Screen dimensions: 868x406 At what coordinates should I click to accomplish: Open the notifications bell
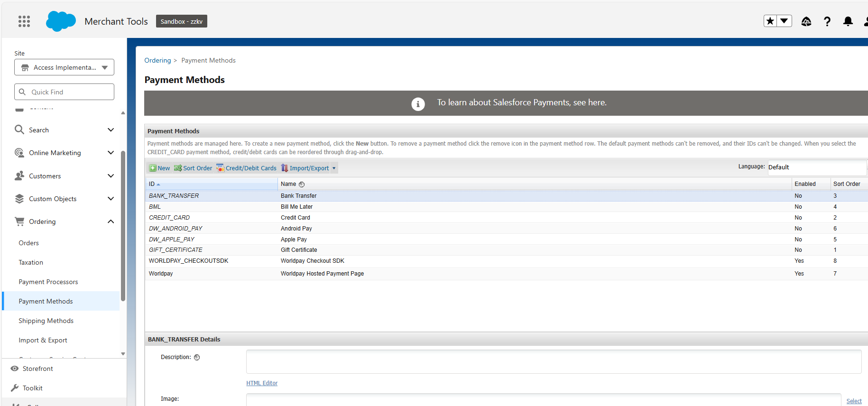click(848, 21)
